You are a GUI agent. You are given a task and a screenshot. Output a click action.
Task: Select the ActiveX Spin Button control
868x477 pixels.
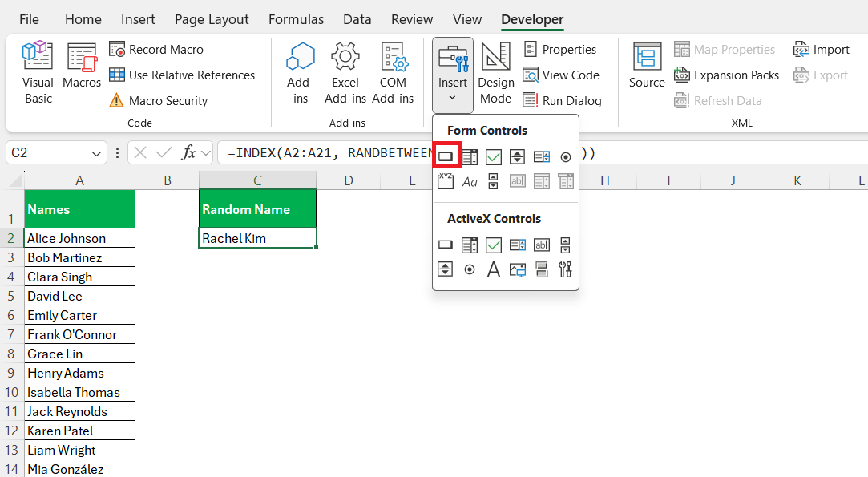click(x=446, y=269)
